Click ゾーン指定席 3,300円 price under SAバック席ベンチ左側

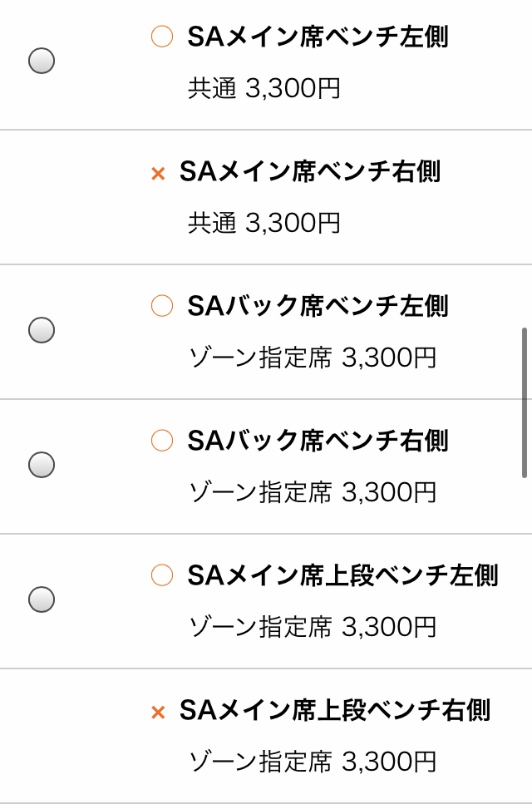point(313,358)
